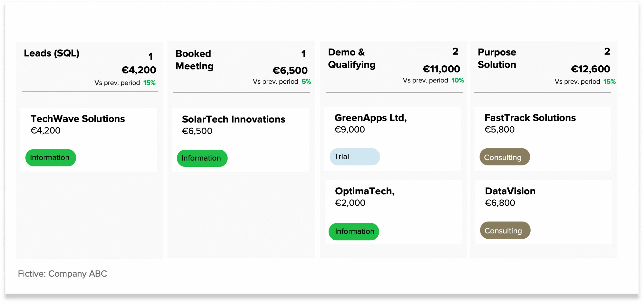Click the Fictive: Company ABC caption
Screen dimensions: 644x304
(x=62, y=274)
